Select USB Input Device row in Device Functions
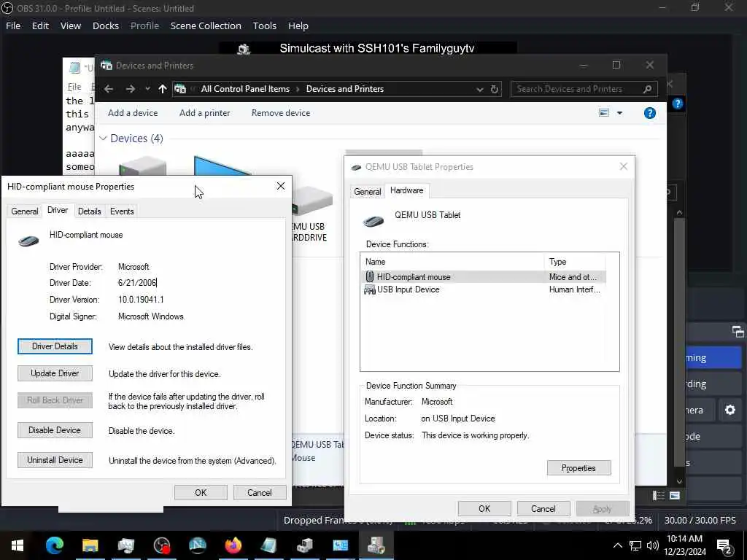 tap(484, 289)
